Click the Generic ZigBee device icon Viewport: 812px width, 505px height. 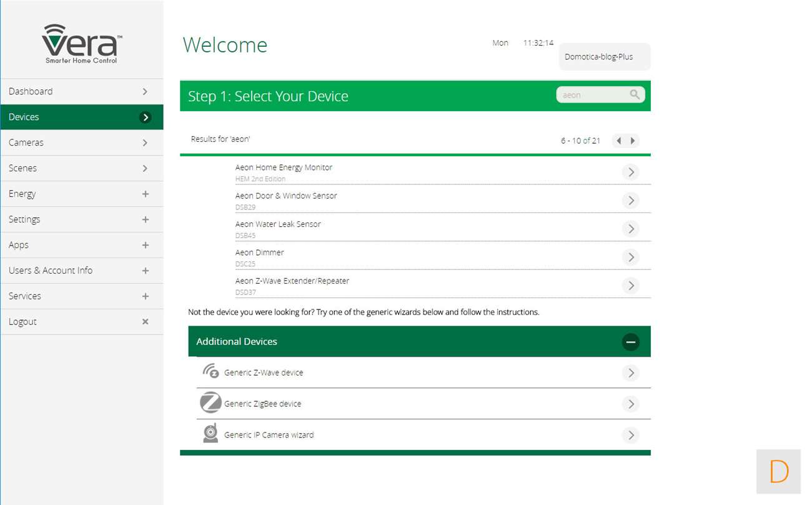click(210, 402)
